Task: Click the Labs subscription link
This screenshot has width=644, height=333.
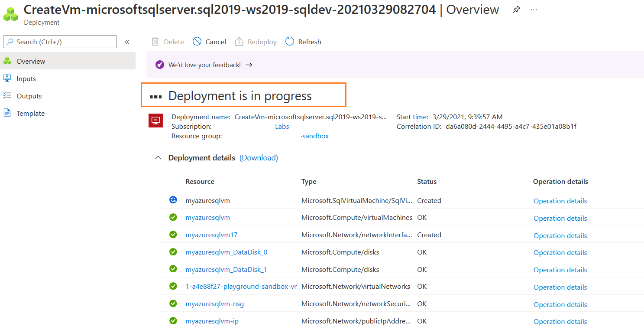Action: [282, 127]
